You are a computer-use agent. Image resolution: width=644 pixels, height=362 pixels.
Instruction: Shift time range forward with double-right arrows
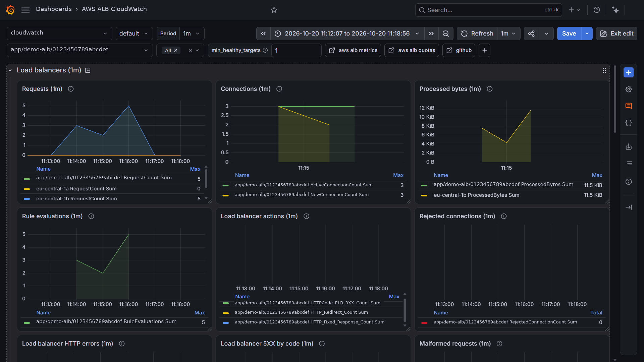click(431, 34)
